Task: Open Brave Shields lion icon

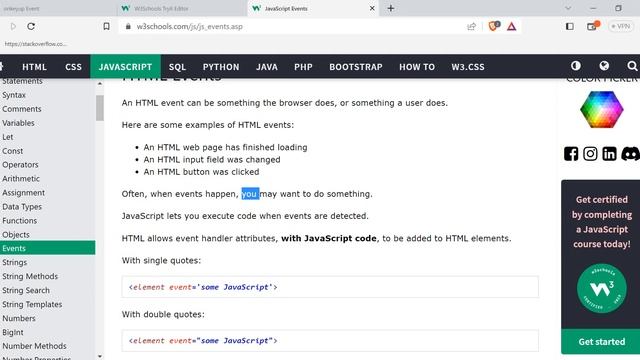Action: click(x=493, y=26)
